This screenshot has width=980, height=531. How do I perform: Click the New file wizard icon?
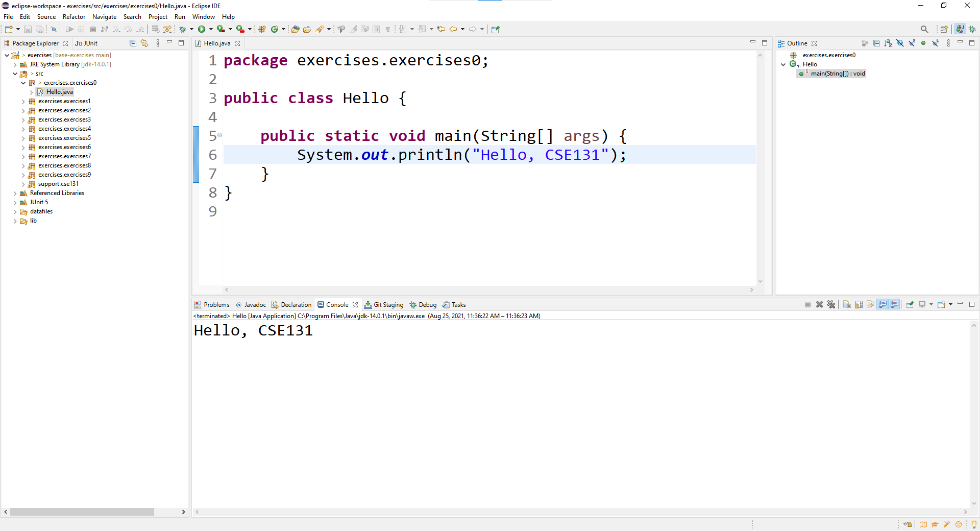(x=9, y=29)
